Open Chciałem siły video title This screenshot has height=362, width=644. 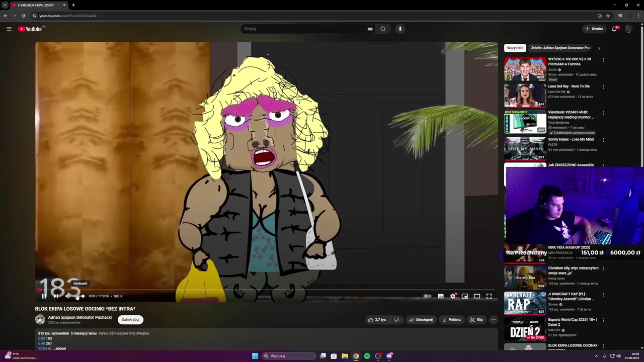point(573,270)
